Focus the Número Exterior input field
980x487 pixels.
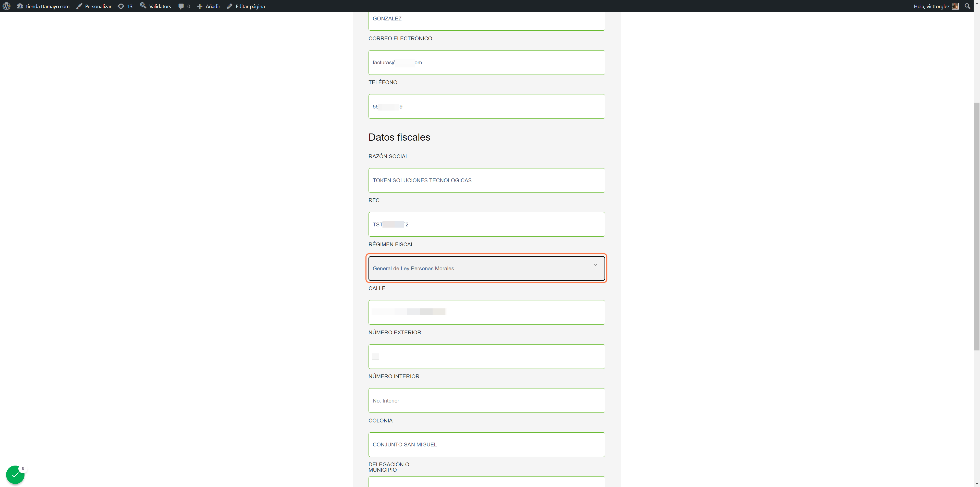[x=487, y=357]
